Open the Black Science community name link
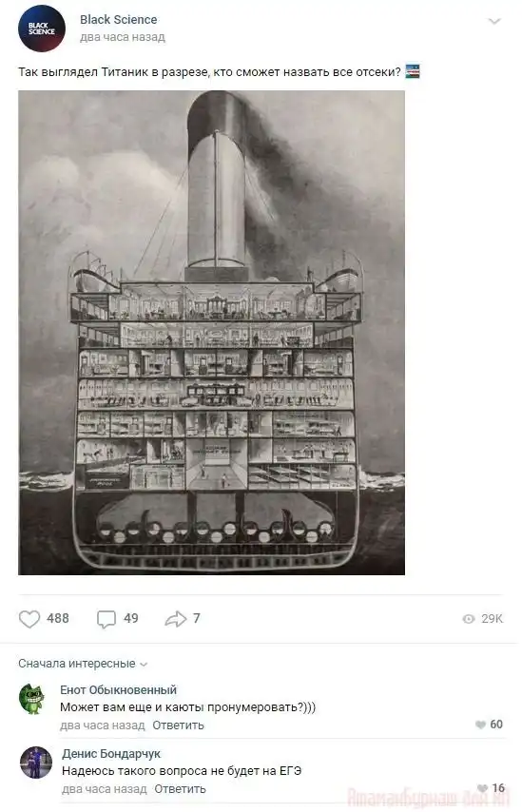 pos(119,20)
